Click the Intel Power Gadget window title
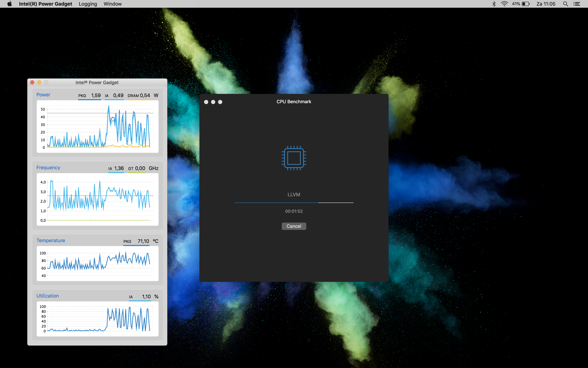The image size is (588, 368). pos(97,83)
